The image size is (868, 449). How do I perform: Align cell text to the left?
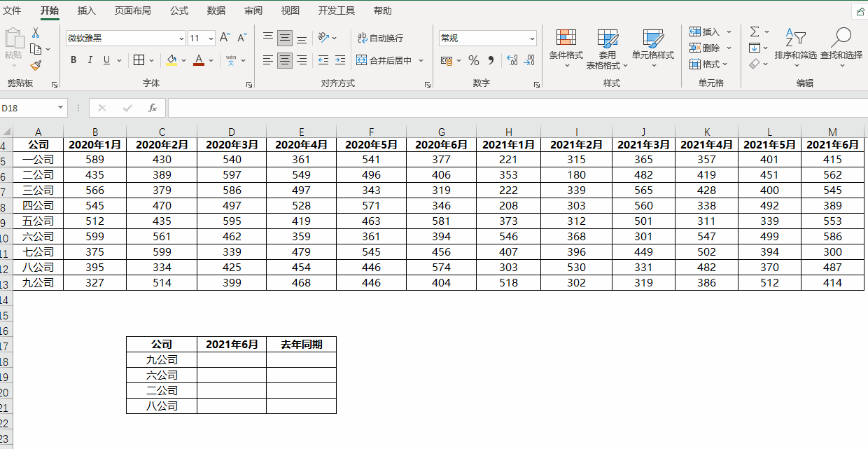pyautogui.click(x=268, y=60)
